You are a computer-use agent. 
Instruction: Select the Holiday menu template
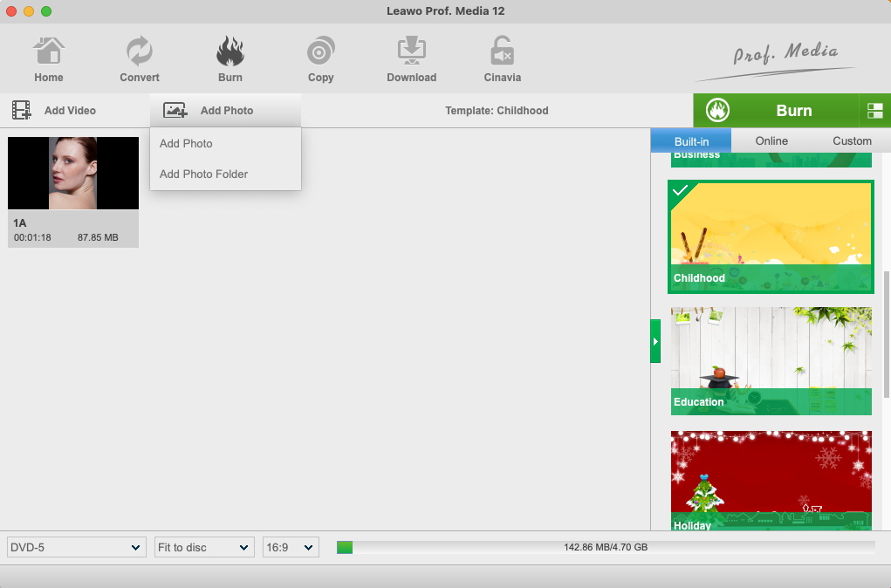click(771, 481)
